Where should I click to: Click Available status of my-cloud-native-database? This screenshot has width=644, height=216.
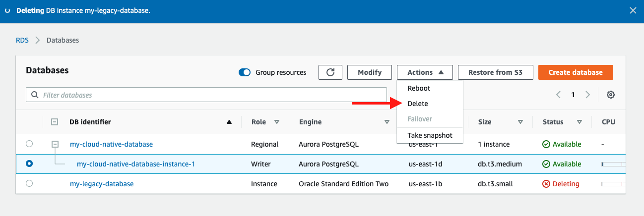click(x=562, y=144)
